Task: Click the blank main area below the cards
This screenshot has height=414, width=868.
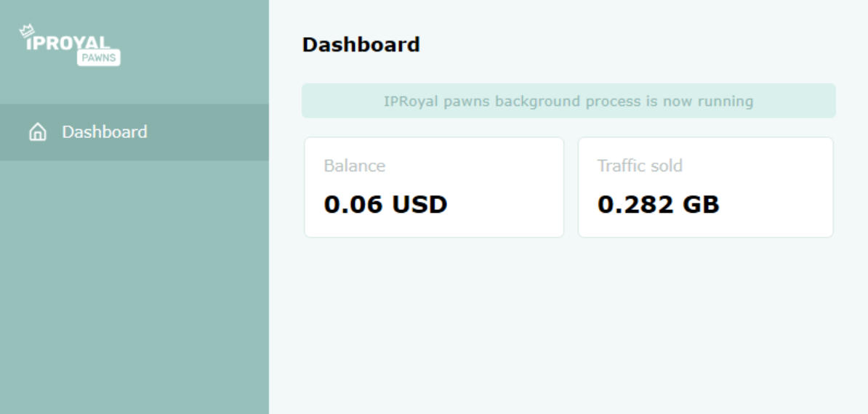Action: [567, 327]
